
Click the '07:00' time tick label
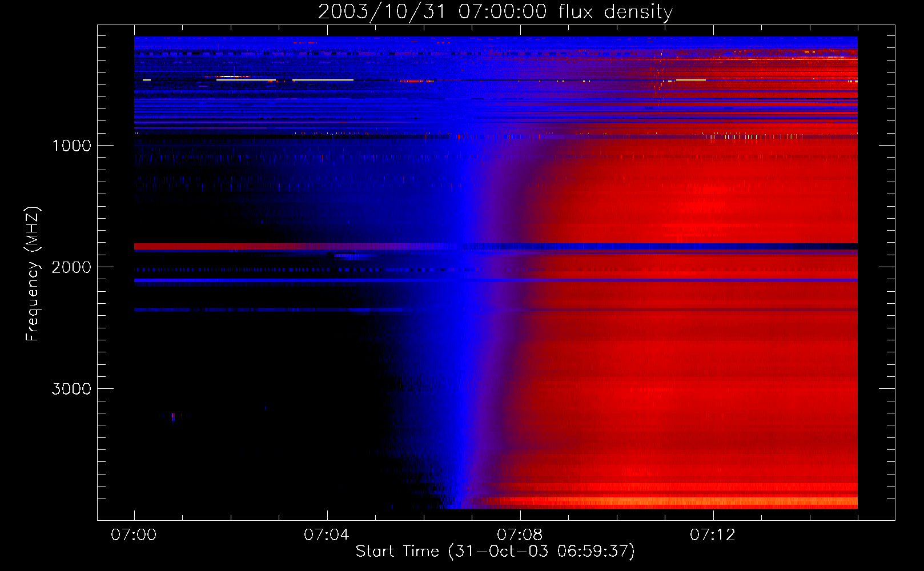pyautogui.click(x=134, y=534)
